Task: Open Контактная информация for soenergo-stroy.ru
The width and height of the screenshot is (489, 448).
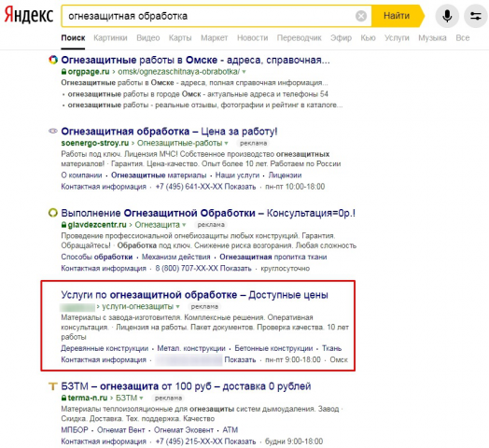Action: click(104, 187)
